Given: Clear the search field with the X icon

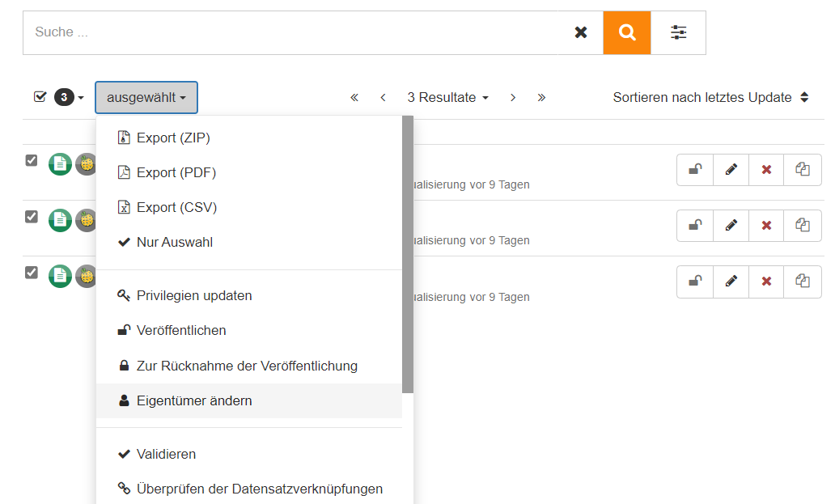Looking at the screenshot, I should (580, 32).
